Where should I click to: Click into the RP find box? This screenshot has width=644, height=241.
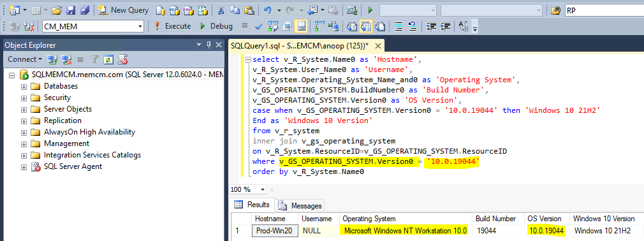pos(604,10)
